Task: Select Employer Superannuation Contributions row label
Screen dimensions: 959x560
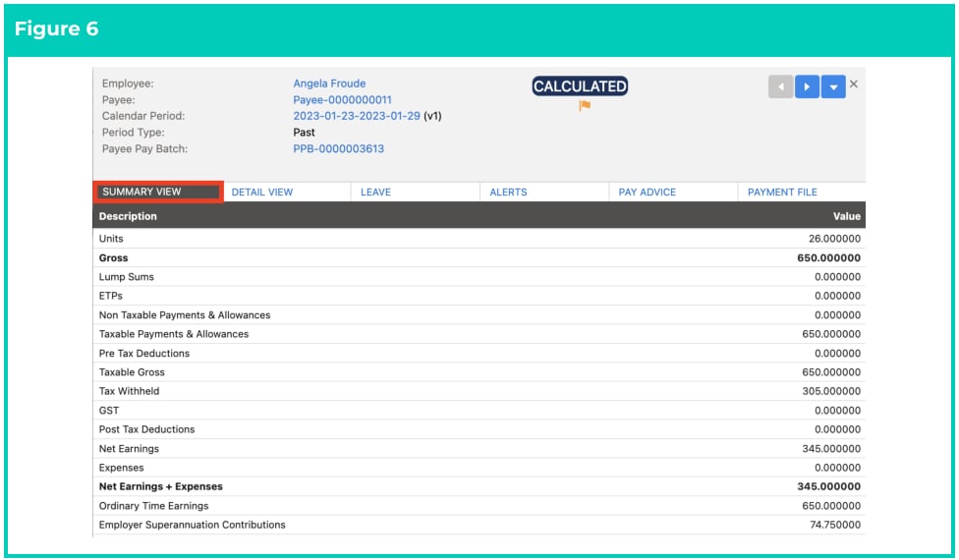Action: pyautogui.click(x=192, y=525)
